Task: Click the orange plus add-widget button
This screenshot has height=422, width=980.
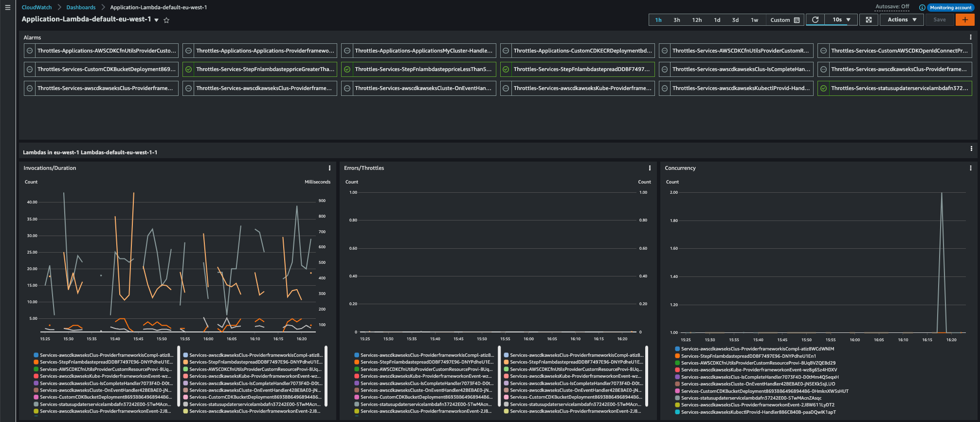Action: (965, 19)
